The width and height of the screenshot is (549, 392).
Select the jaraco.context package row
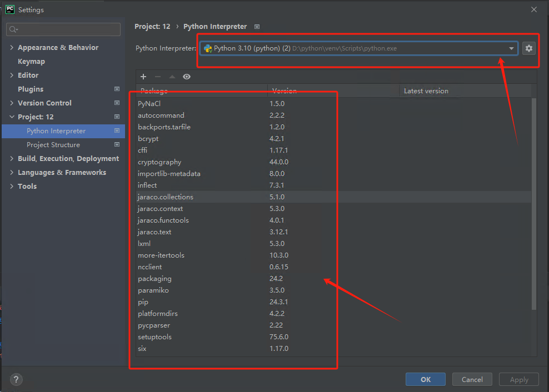click(333, 209)
